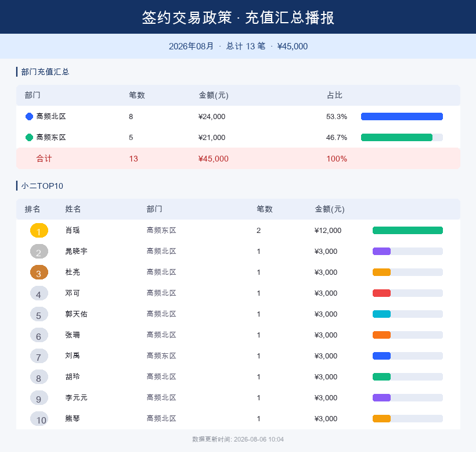Screen dimensions: 476x452
Task: Click the 合计 total row label
Action: click(44, 159)
